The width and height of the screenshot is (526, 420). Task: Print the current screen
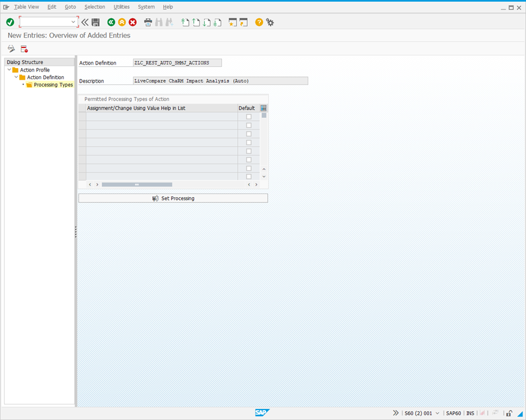147,22
